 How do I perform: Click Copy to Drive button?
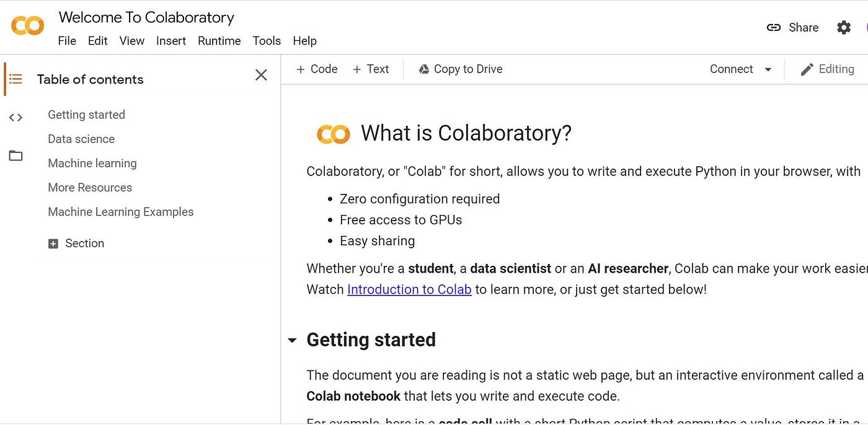tap(460, 69)
